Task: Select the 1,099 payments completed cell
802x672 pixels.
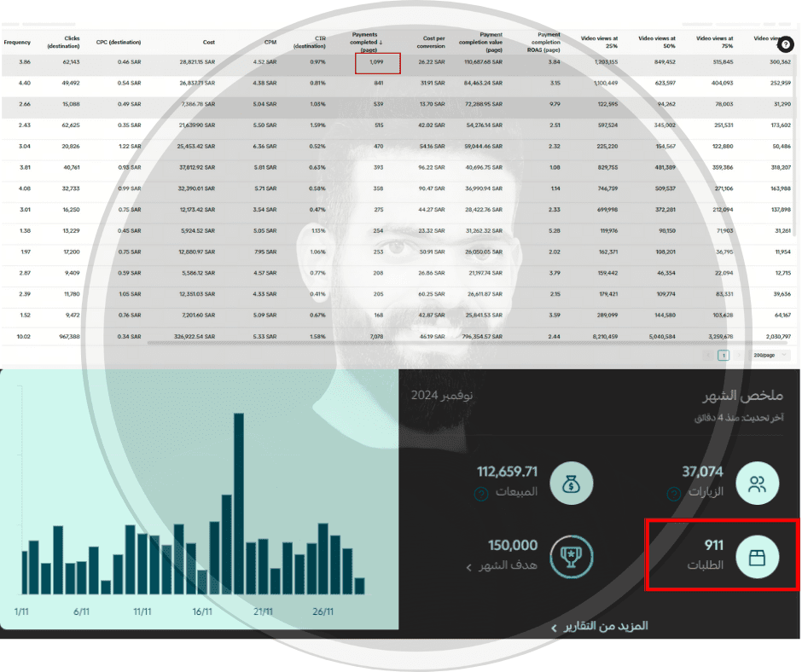Action: [377, 62]
